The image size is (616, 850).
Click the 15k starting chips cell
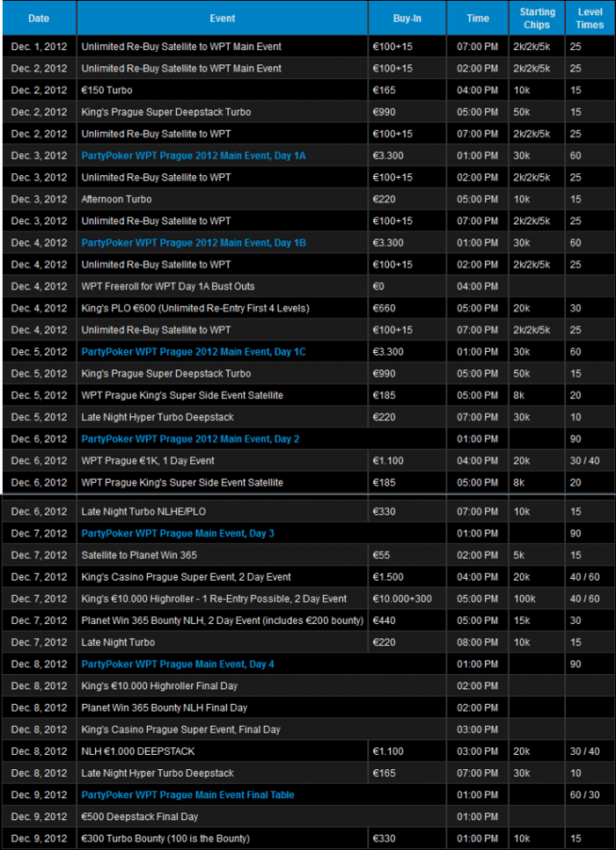click(537, 620)
